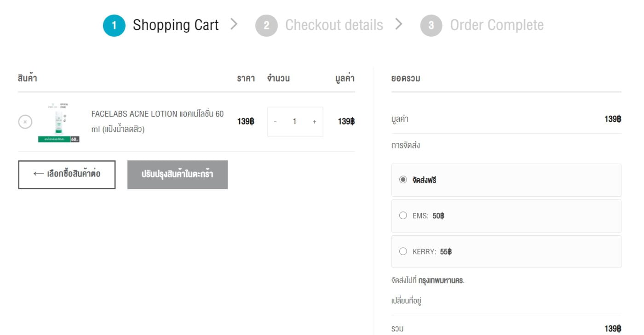Go to Order Complete step

(496, 25)
